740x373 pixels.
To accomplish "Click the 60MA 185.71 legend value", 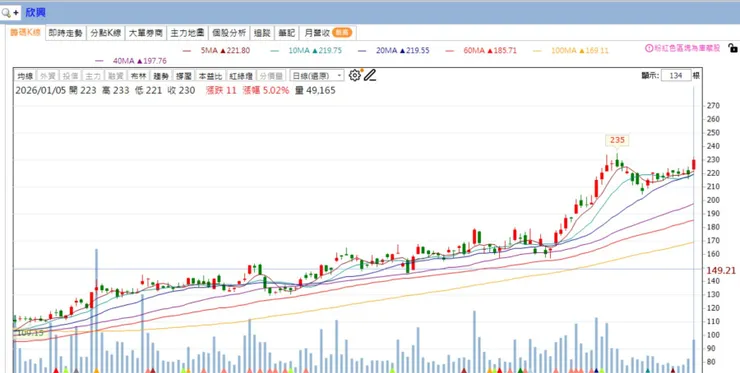I will [490, 51].
